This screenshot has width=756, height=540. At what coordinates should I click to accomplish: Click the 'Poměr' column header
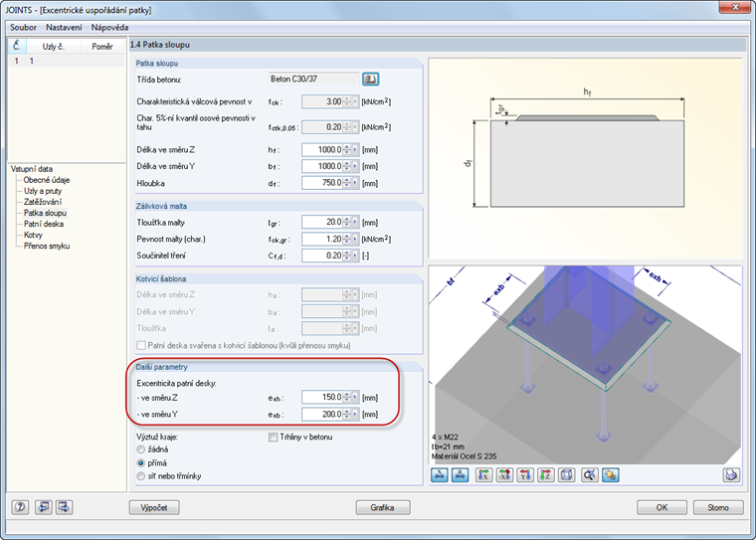tap(102, 47)
